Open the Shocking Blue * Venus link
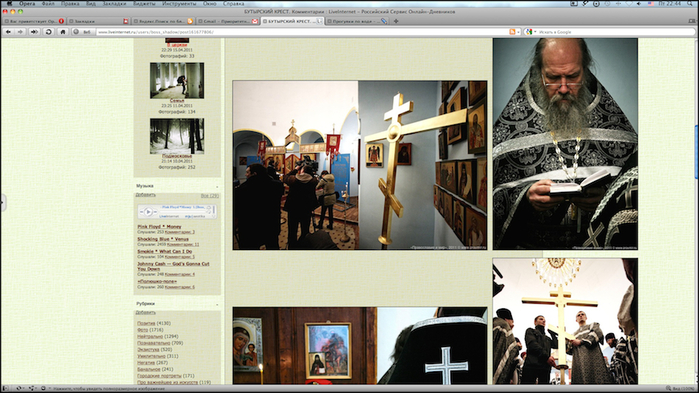Viewport: 699px width, 393px height. pos(163,239)
